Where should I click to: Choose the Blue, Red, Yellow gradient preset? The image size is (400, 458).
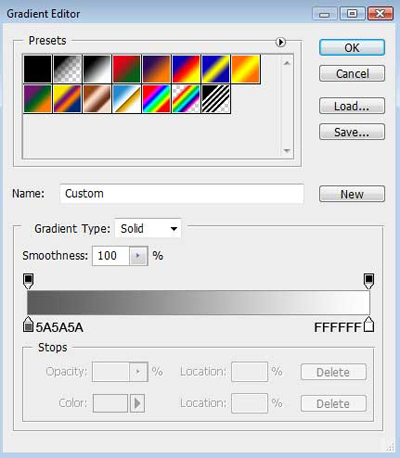[186, 69]
